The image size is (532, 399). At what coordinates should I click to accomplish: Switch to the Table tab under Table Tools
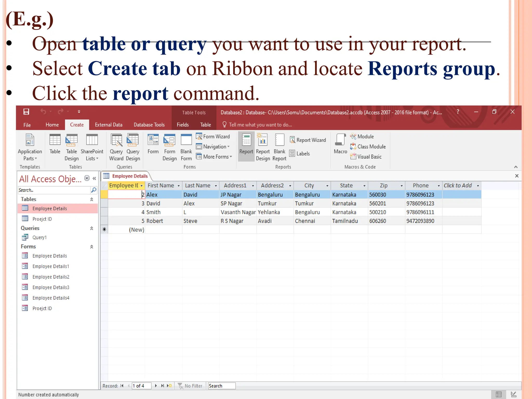click(x=205, y=125)
